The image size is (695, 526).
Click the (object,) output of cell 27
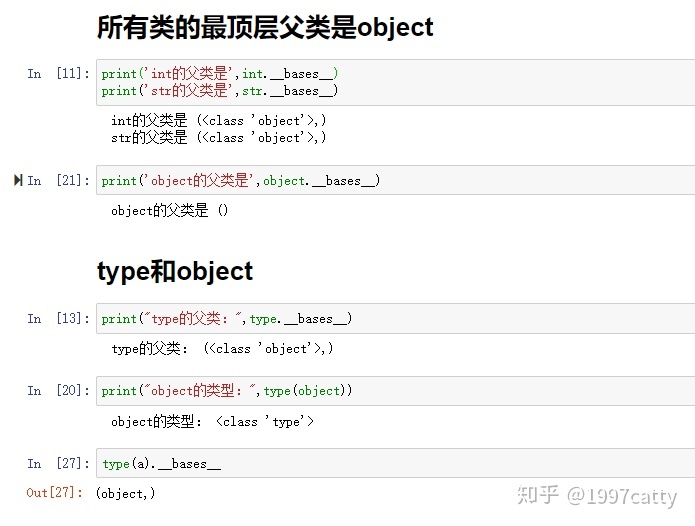pos(125,493)
